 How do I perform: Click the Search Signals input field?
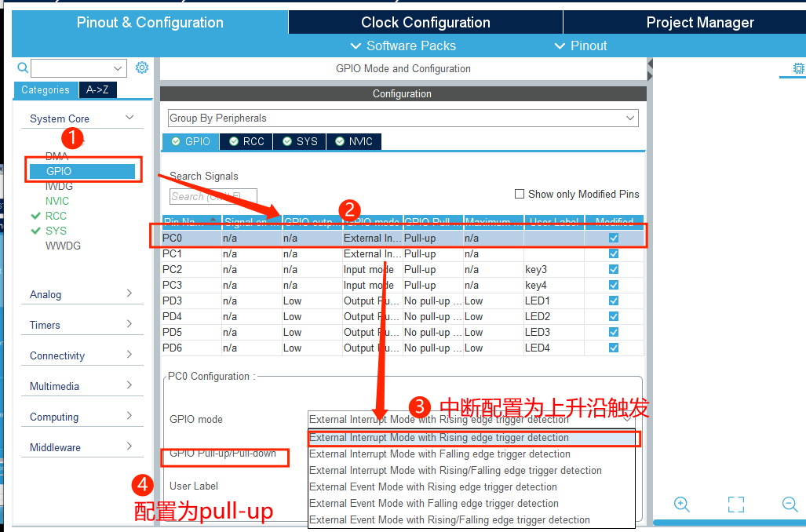pos(213,196)
